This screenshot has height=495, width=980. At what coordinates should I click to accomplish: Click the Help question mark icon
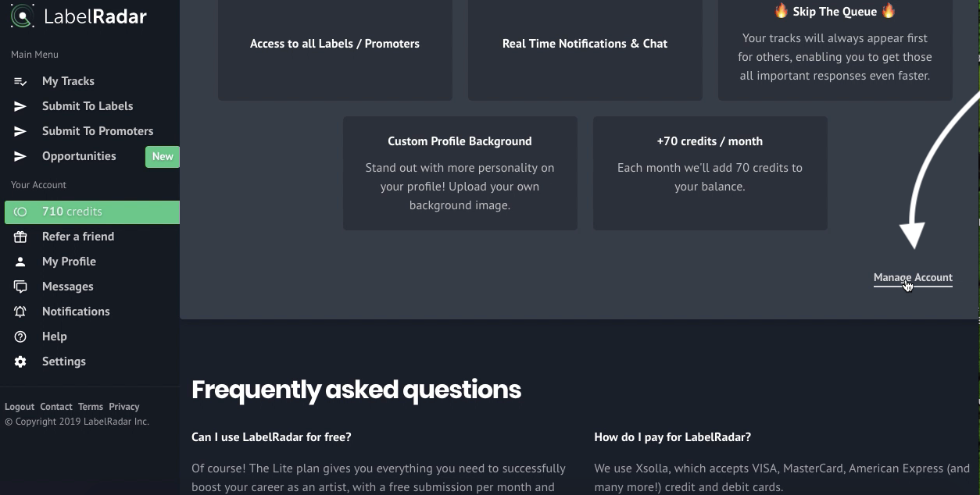click(x=20, y=337)
